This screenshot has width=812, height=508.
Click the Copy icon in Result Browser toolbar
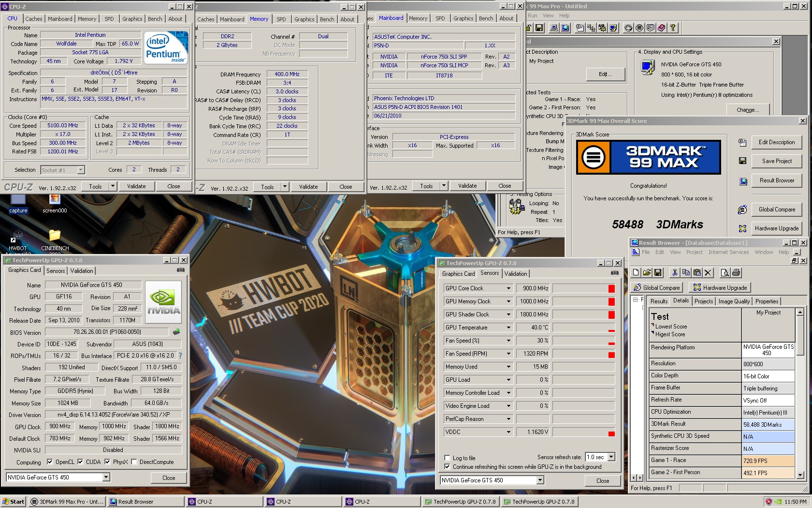coord(685,273)
